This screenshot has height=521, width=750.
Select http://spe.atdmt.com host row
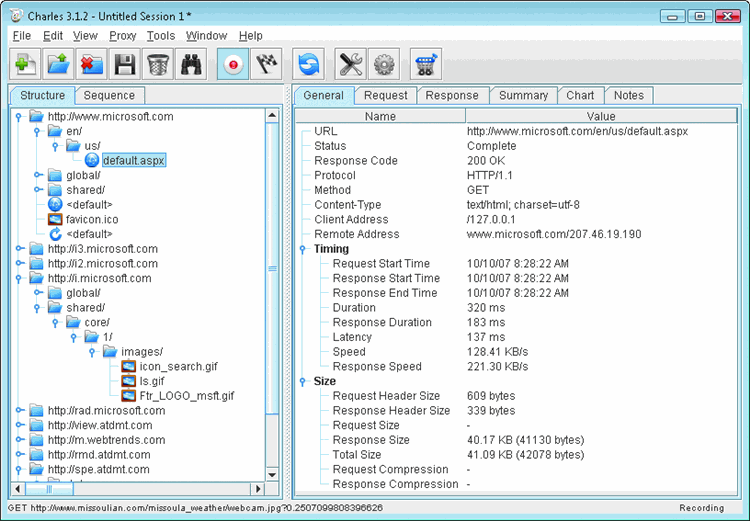99,470
